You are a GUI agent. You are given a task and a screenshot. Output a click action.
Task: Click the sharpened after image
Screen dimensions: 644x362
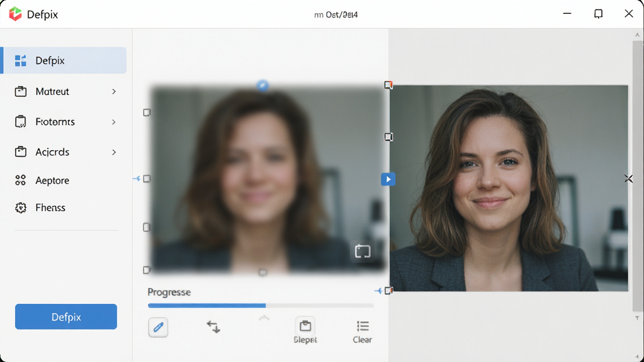point(509,189)
